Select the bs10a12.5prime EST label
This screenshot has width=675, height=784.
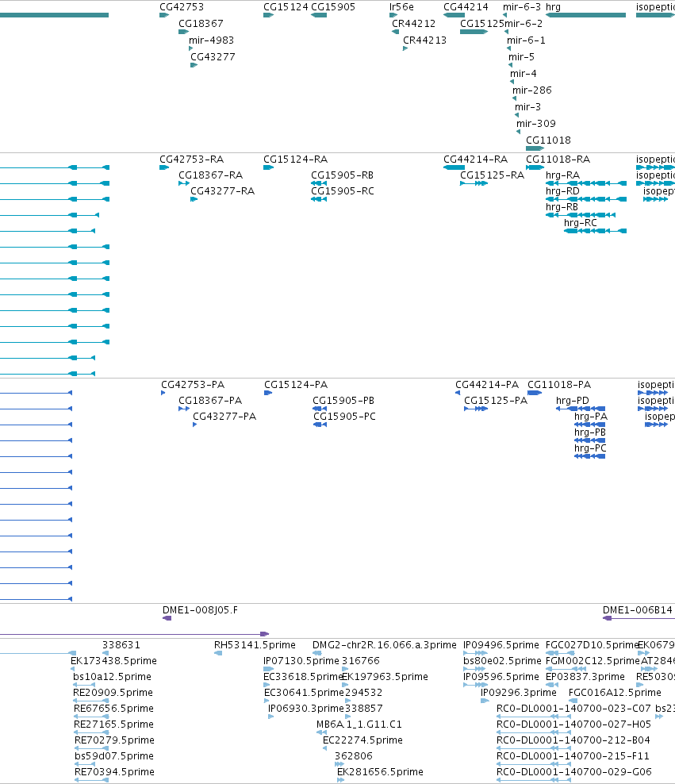(x=113, y=677)
